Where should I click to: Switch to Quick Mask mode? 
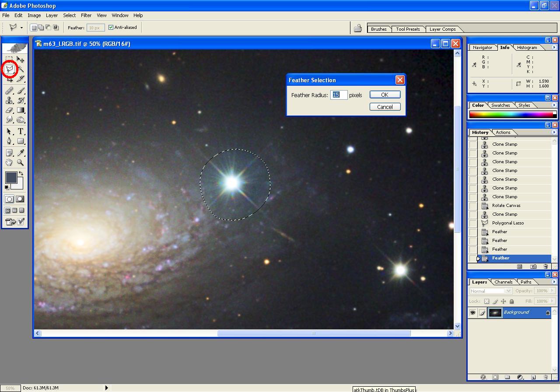(x=20, y=199)
